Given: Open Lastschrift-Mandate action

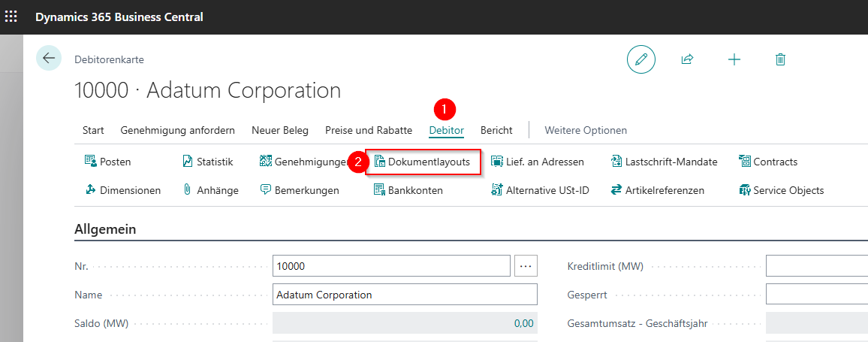Looking at the screenshot, I should [665, 162].
